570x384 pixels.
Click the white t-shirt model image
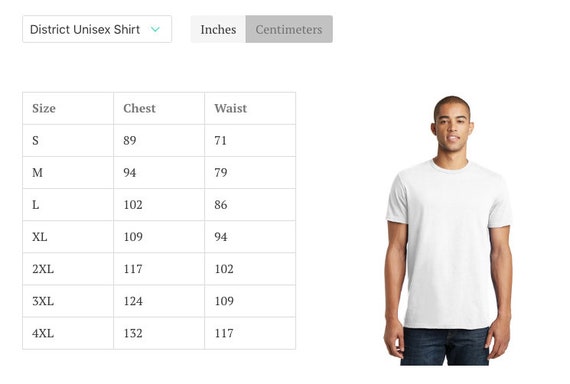pyautogui.click(x=448, y=231)
